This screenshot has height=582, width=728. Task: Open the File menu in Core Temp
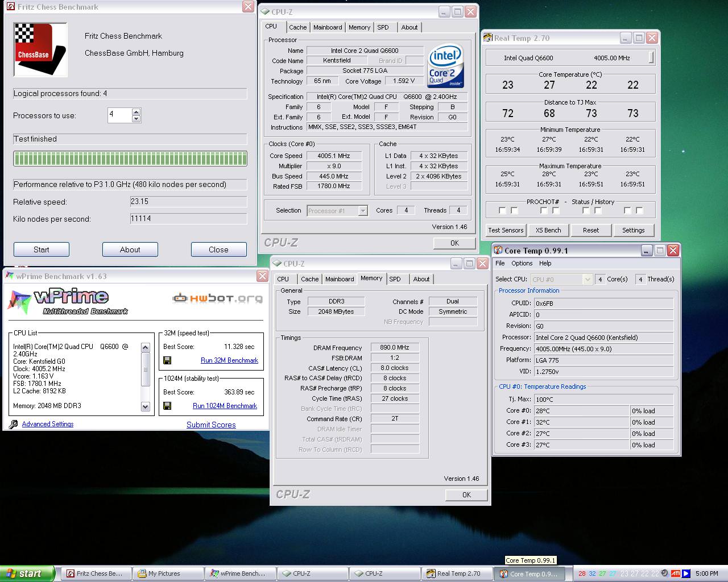(500, 263)
